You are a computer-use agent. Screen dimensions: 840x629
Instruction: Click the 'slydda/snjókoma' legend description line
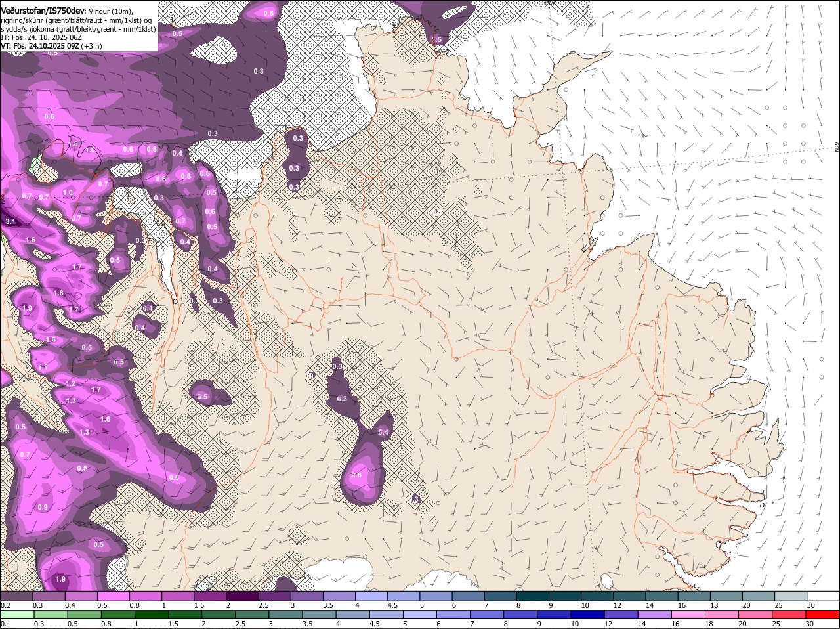78,29
